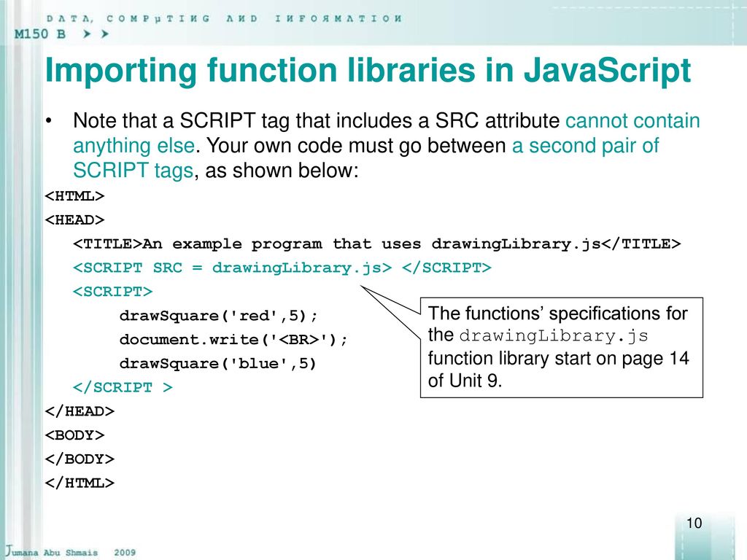This screenshot has width=747, height=560.
Task: Click the teal phrase 'a second pair of'
Action: 586,145
